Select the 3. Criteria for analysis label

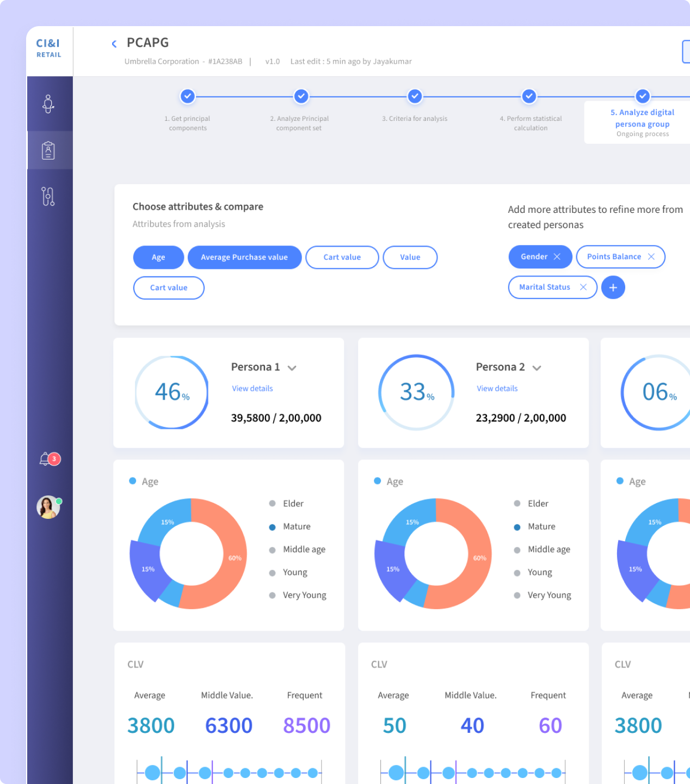[x=415, y=118]
